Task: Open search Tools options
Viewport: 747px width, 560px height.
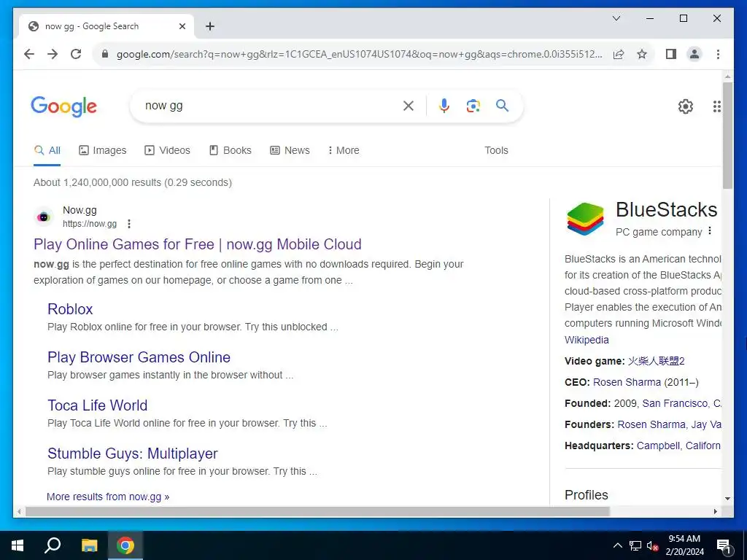Action: (x=496, y=150)
